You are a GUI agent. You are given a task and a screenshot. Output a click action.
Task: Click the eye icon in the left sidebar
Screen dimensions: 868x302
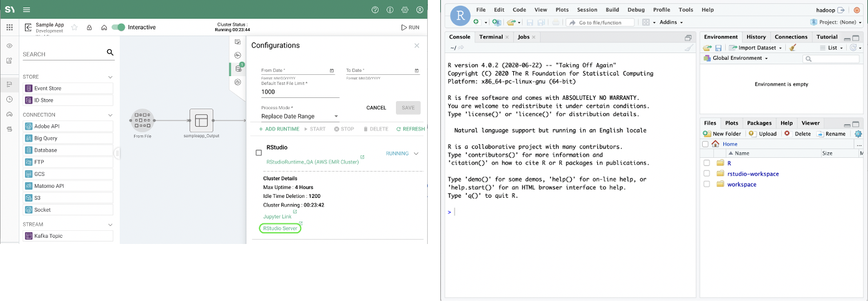[x=9, y=46]
